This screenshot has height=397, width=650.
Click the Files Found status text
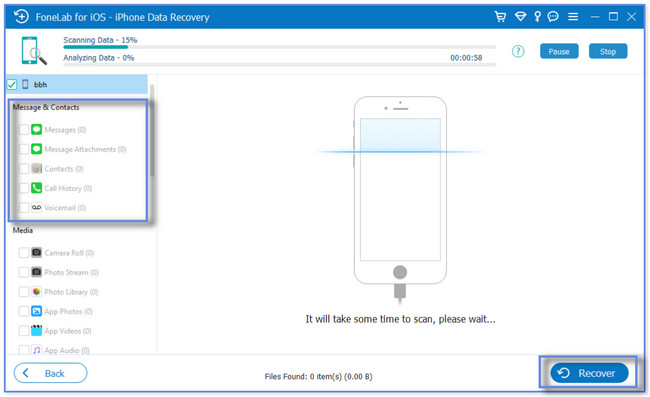tap(318, 376)
